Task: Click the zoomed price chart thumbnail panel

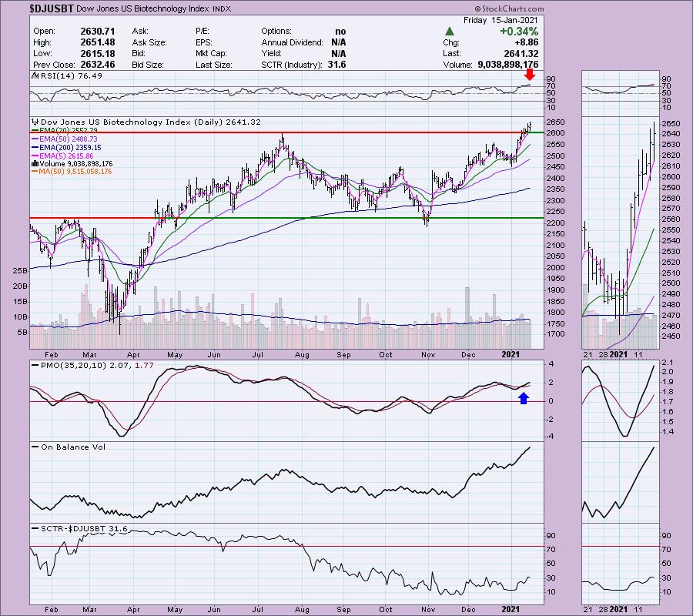Action: [621, 233]
